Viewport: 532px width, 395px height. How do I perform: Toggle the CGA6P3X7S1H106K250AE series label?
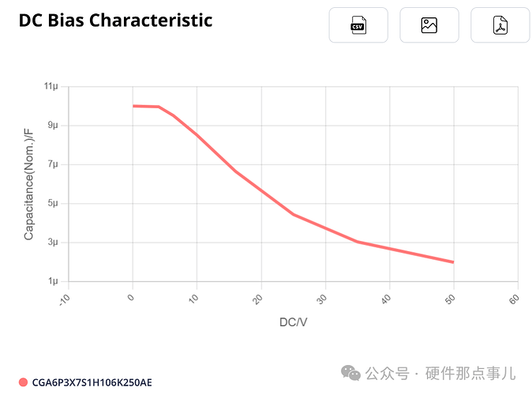[92, 382]
